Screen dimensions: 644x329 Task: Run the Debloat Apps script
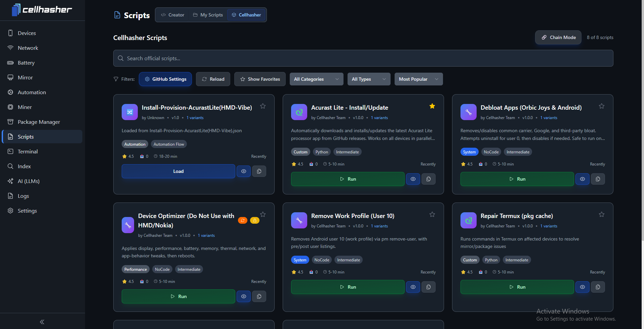(517, 179)
